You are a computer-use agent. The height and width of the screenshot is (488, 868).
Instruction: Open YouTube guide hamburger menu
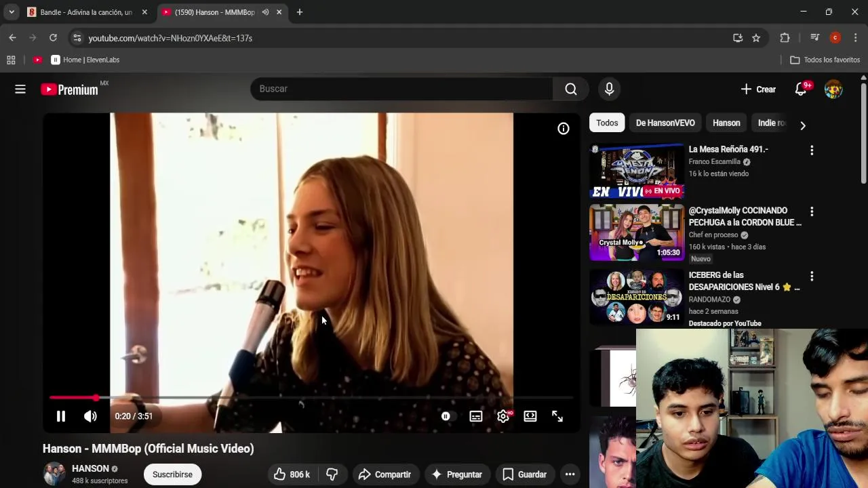(x=20, y=89)
